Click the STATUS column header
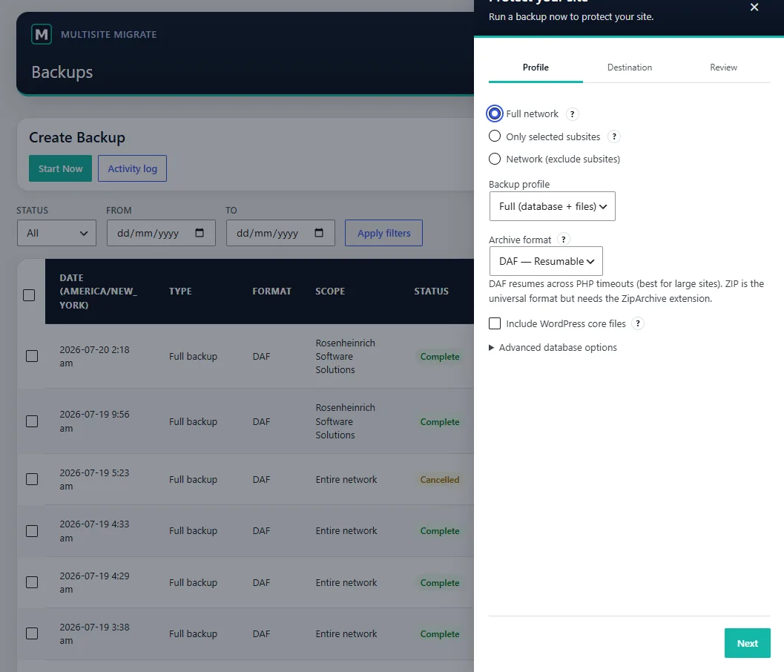This screenshot has width=784, height=672. (x=431, y=291)
